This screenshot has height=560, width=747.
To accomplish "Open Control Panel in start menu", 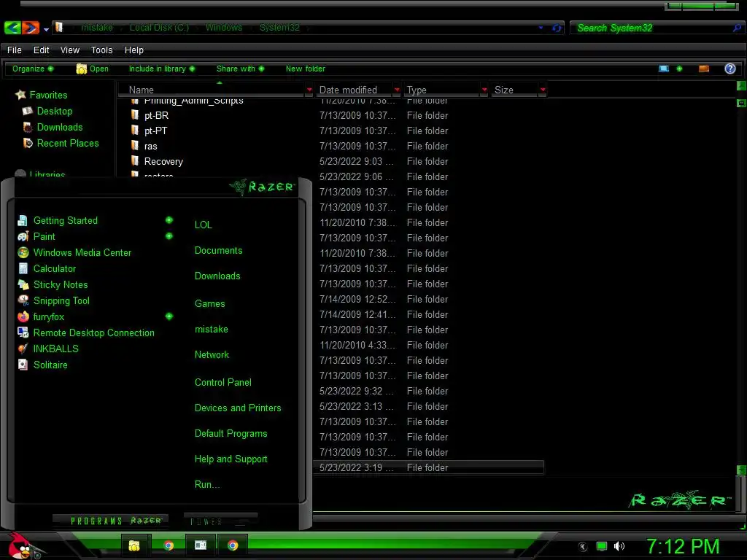I will (222, 382).
